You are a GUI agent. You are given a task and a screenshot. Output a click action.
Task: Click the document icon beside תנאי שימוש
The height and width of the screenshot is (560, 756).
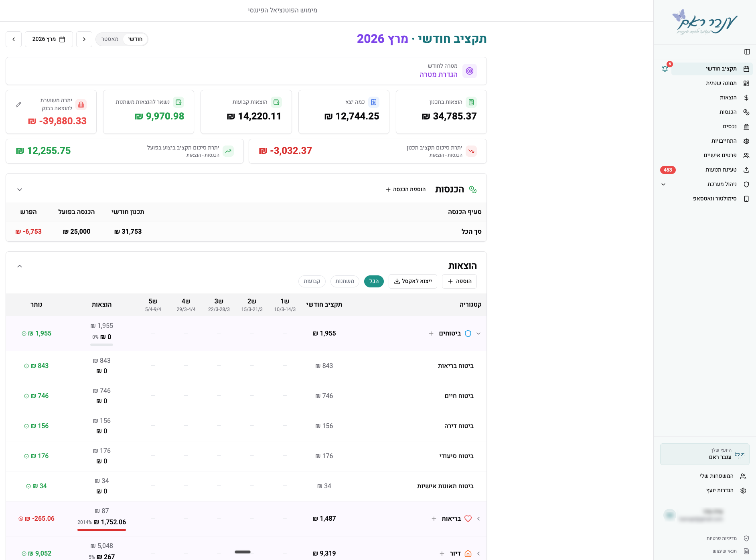point(746,551)
